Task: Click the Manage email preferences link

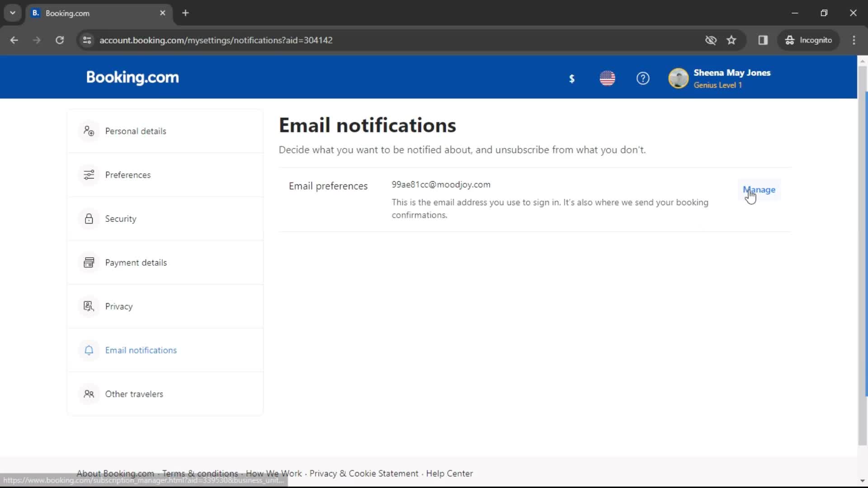Action: click(759, 189)
